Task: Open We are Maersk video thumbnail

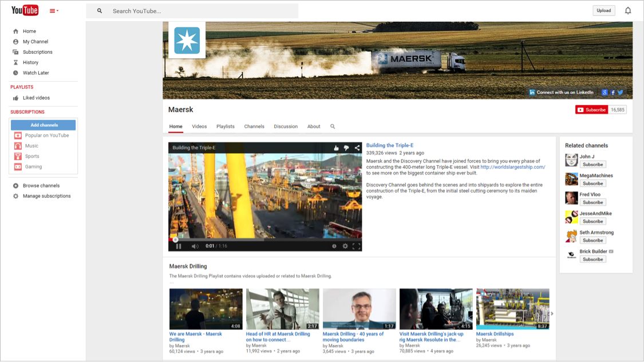Action: [x=206, y=309]
